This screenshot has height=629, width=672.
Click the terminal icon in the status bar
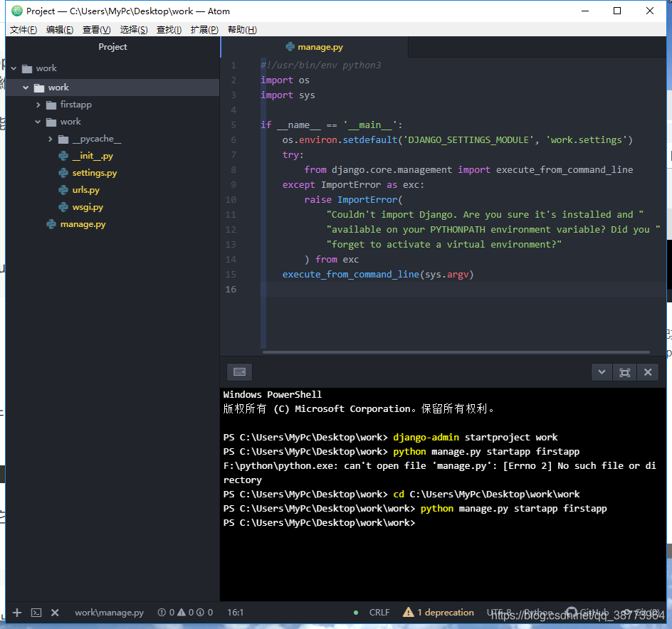click(36, 613)
